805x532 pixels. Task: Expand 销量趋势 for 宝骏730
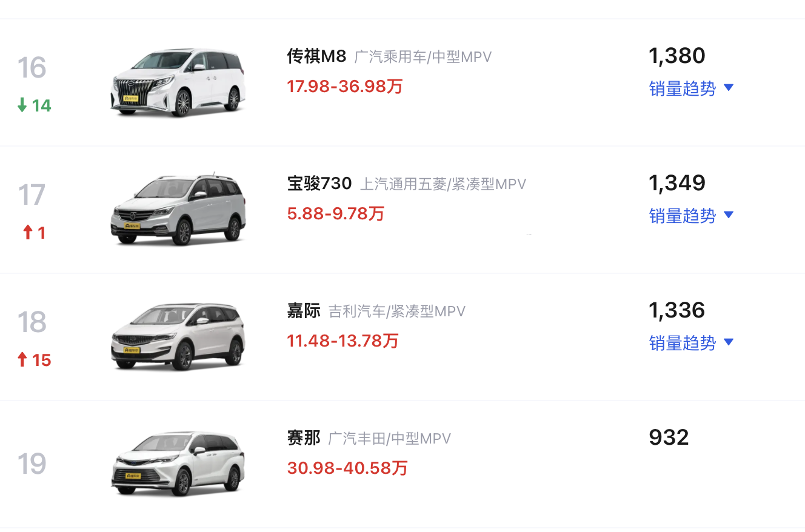click(691, 216)
